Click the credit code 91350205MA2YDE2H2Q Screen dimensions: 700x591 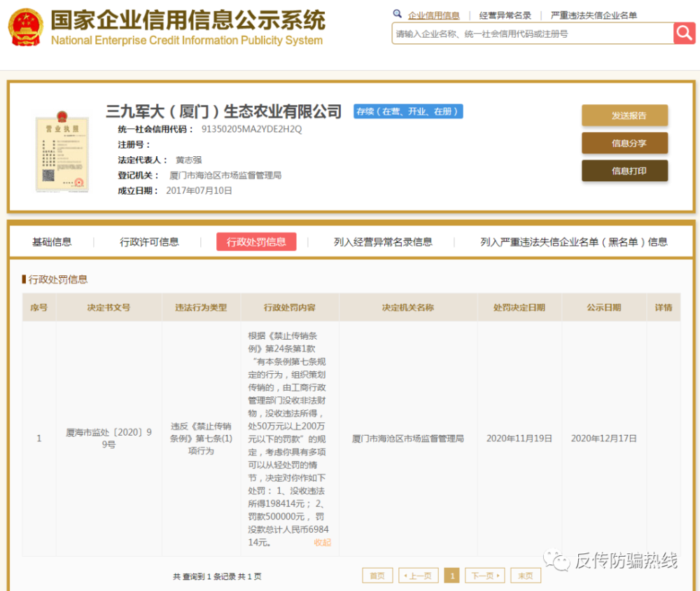tap(251, 129)
